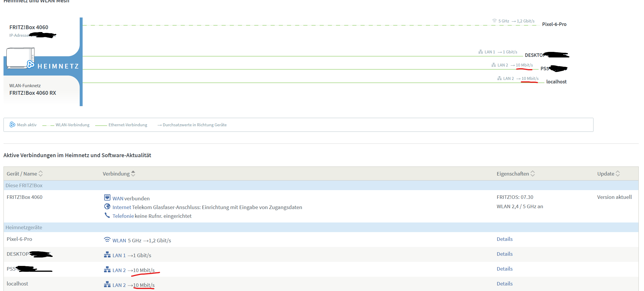Click the LAN icon in DESKTOP row
Screen dimensions: 644x291
(107, 255)
